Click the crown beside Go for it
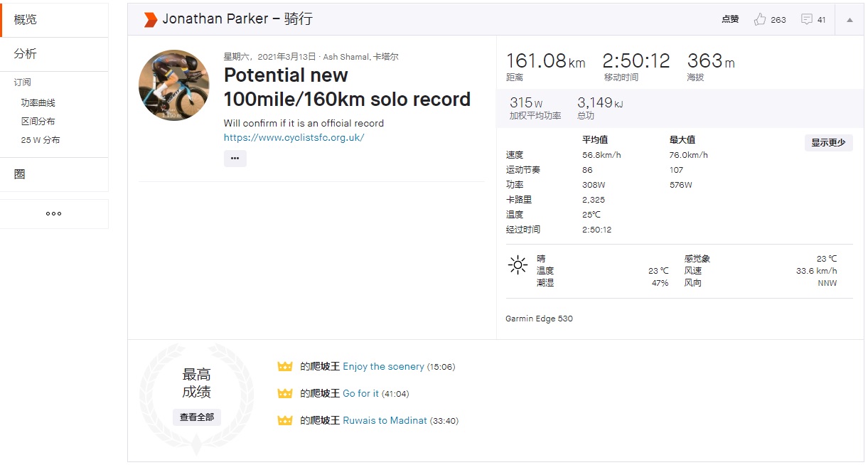 285,393
